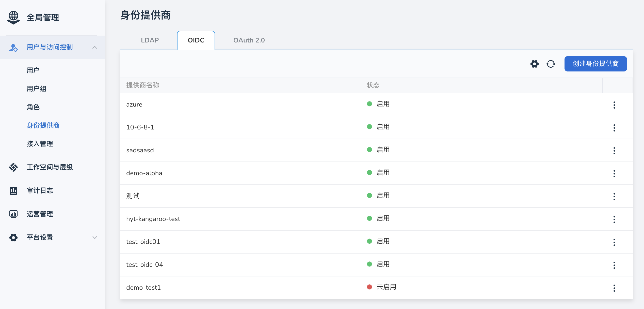Open more actions for sadsaasd row
Image resolution: width=644 pixels, height=309 pixels.
tap(614, 151)
